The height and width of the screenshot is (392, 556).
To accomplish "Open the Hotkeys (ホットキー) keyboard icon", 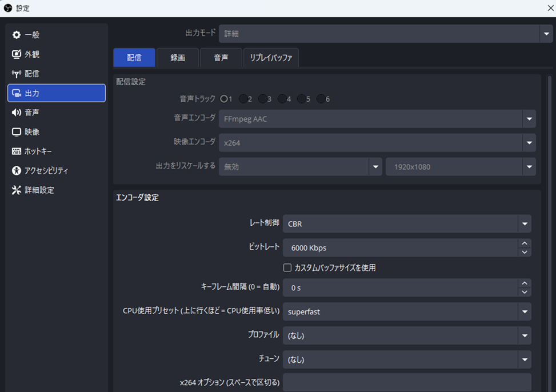I will [x=17, y=151].
